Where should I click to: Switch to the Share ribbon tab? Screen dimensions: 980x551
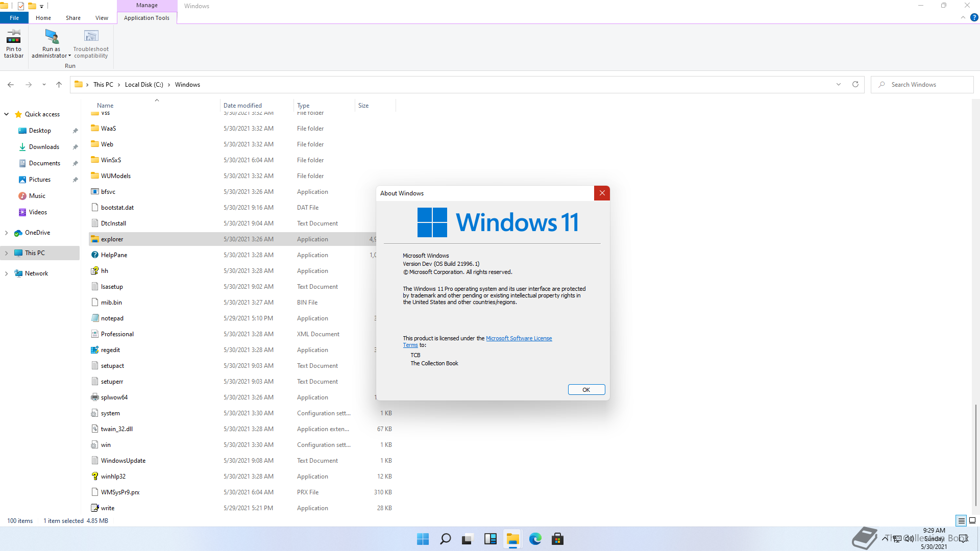(x=73, y=18)
